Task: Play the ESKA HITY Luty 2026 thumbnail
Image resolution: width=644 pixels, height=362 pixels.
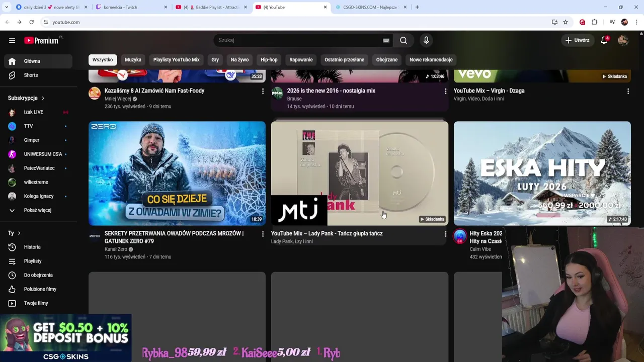Action: (x=542, y=173)
